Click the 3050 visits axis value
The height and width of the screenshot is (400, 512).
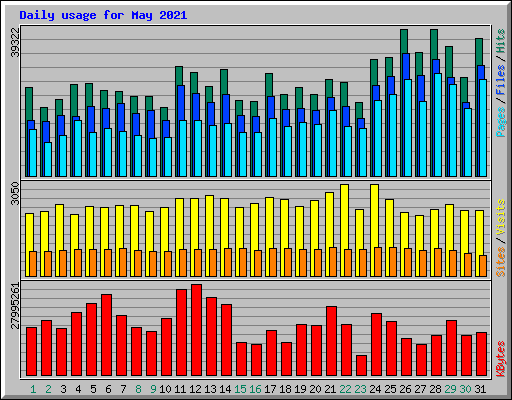click(15, 194)
